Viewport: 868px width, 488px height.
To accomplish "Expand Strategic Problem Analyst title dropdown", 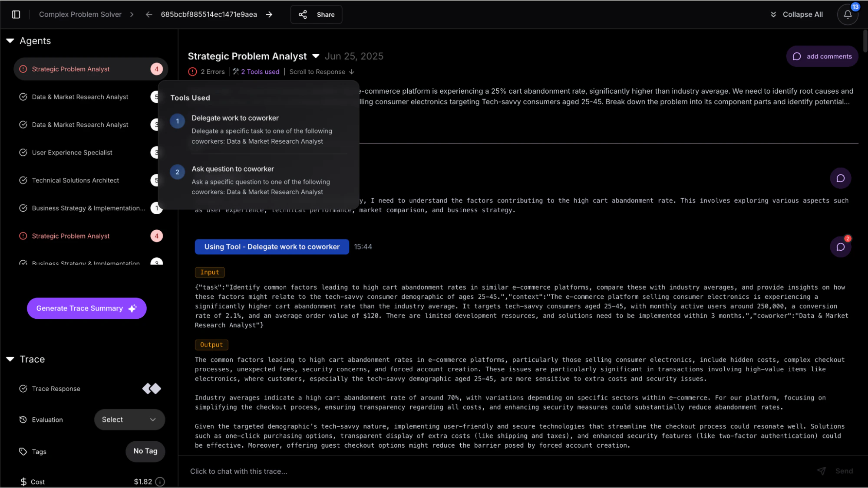I will 316,56.
